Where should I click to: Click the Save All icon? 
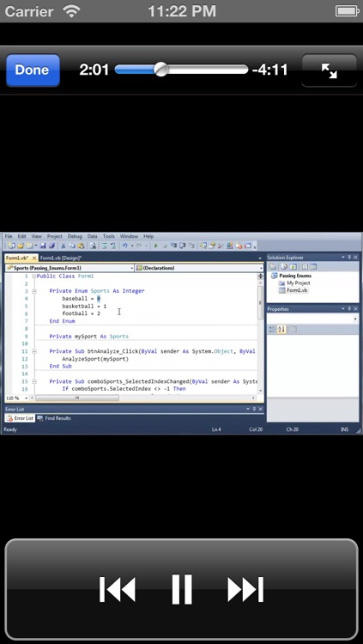click(51, 246)
